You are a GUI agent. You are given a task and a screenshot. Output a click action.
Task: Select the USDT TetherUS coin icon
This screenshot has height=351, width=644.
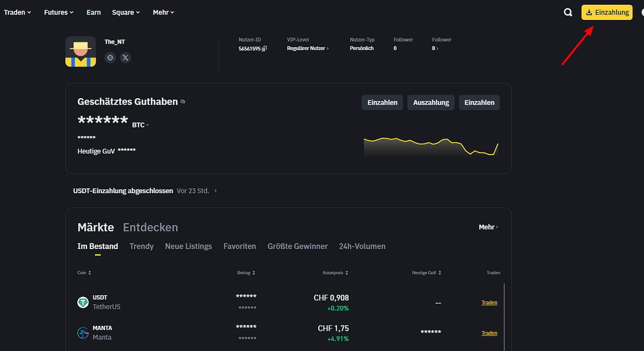point(83,302)
